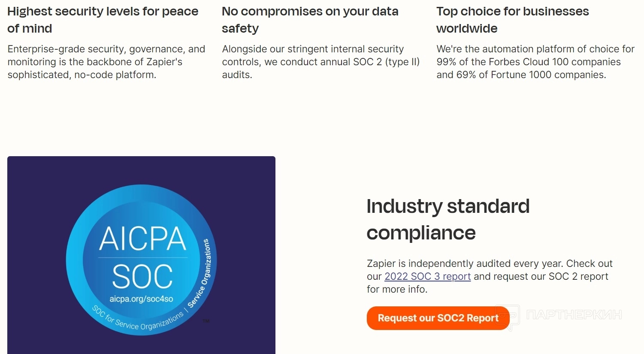Click the ПАРТНЕРКИН watermark text

coord(574,315)
